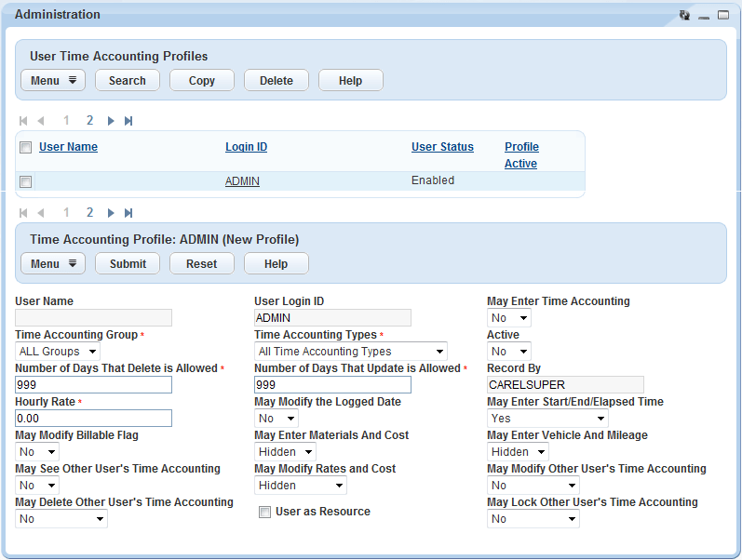
Task: Open the May Enter Start/End/Elapsed Time dropdown
Action: [547, 419]
